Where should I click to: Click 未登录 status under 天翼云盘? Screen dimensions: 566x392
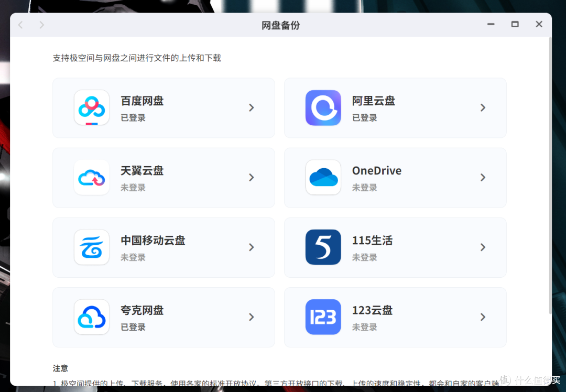click(133, 188)
